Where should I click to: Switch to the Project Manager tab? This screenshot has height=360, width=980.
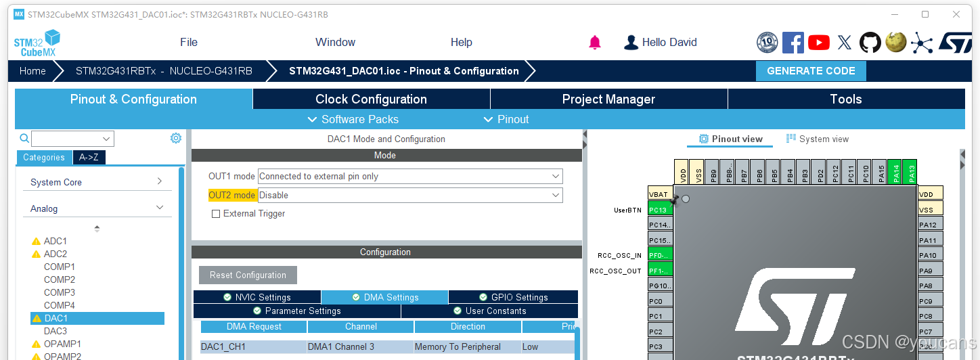tap(608, 99)
